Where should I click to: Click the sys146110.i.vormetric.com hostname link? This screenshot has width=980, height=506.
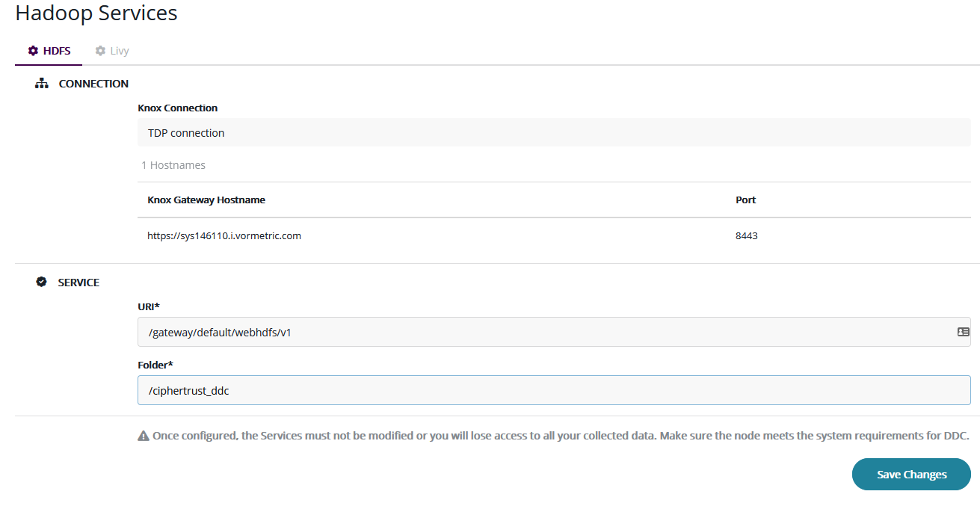pyautogui.click(x=224, y=235)
